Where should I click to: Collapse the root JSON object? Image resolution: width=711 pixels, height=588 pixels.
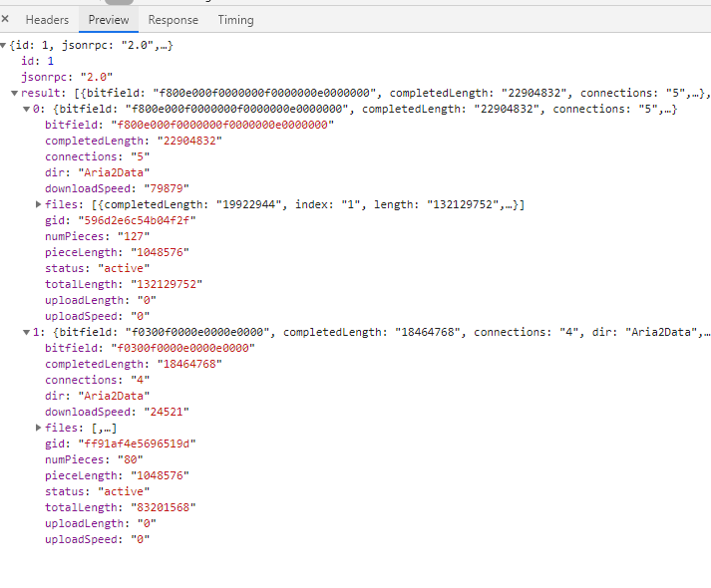pyautogui.click(x=3, y=45)
